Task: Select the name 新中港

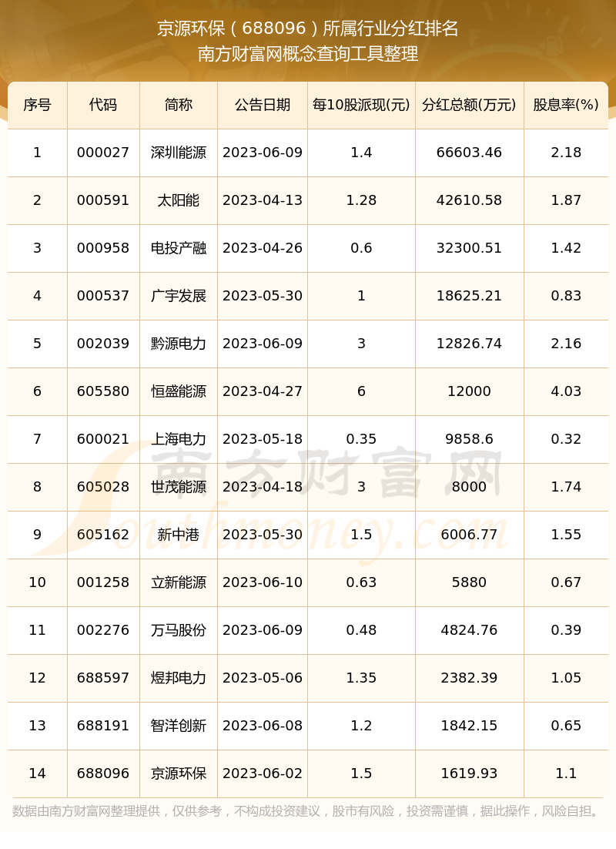Action: (x=179, y=535)
